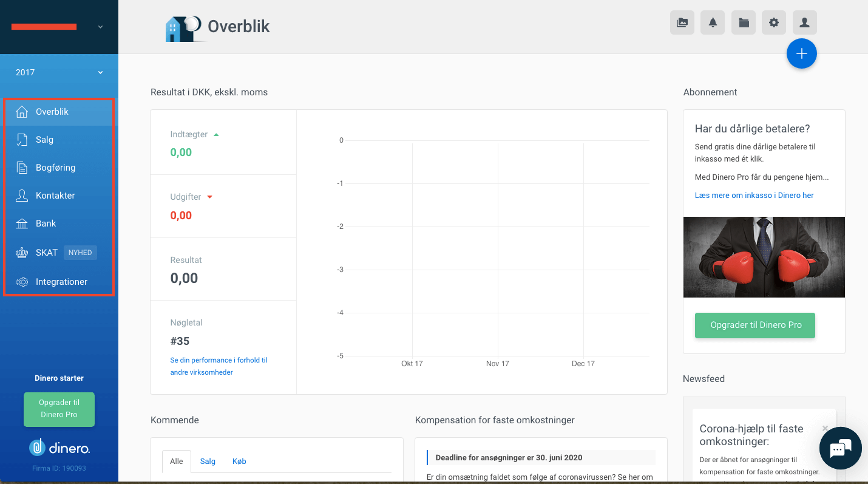The width and height of the screenshot is (868, 484).
Task: Go to Overblik menu item
Action: coord(59,112)
